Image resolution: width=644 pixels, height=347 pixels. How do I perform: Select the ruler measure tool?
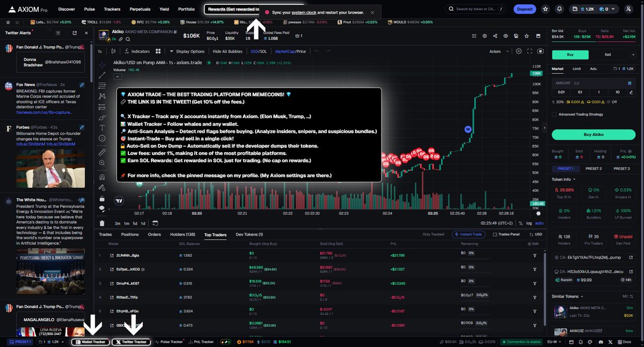[x=102, y=153]
